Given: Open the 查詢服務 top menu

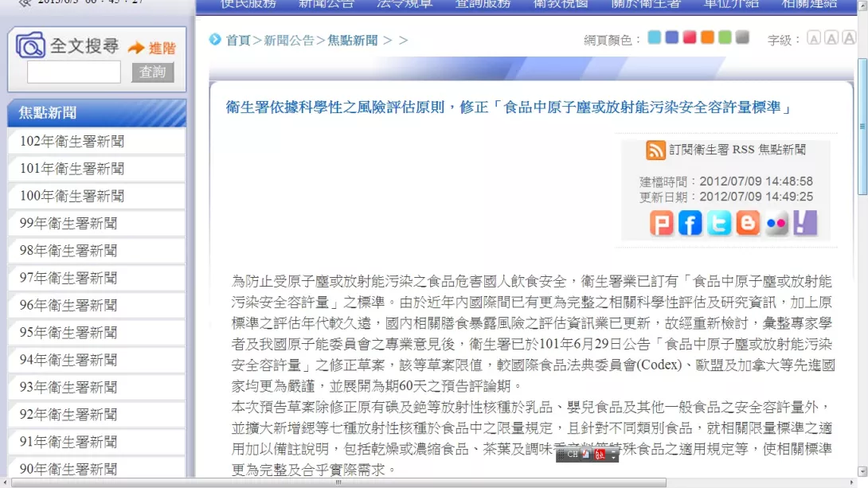Looking at the screenshot, I should (x=483, y=5).
